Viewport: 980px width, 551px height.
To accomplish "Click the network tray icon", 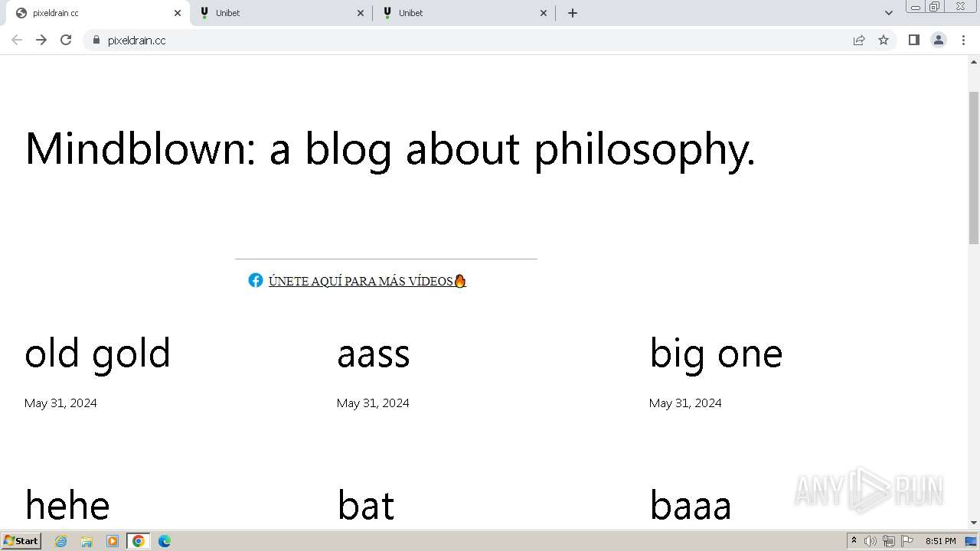I will pyautogui.click(x=889, y=541).
